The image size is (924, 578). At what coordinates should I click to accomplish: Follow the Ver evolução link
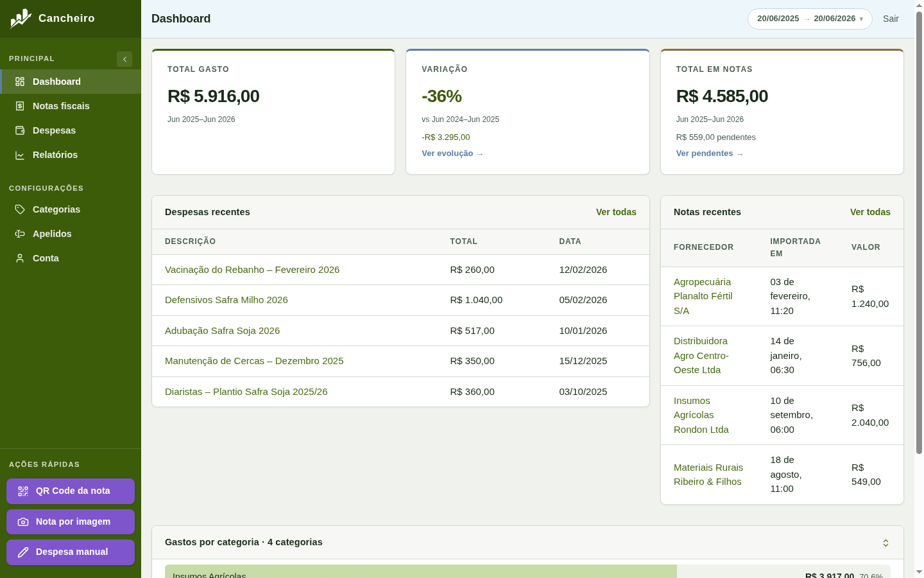point(452,153)
